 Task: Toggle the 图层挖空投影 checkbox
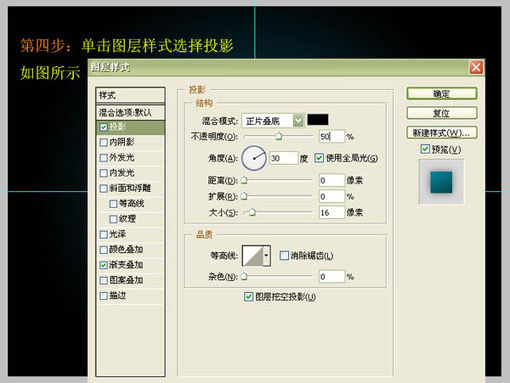pyautogui.click(x=248, y=296)
